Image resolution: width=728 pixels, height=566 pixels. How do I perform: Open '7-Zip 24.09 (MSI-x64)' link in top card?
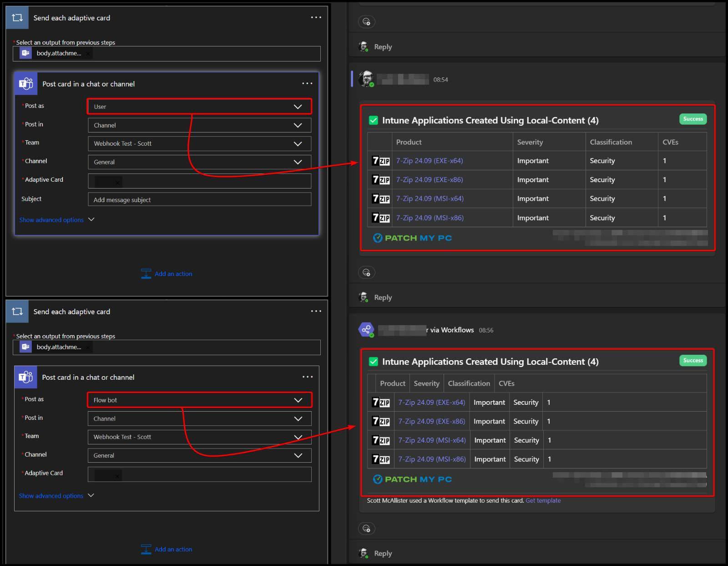(x=430, y=199)
